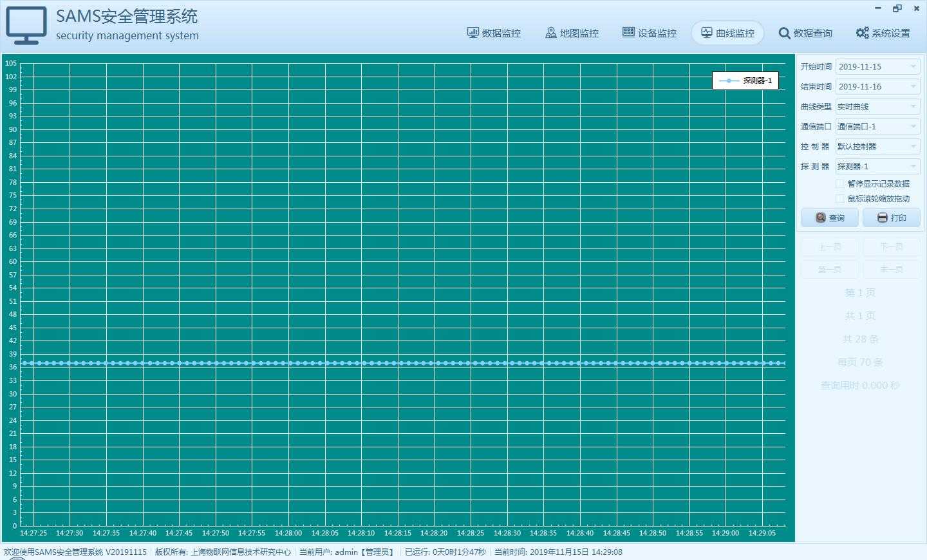This screenshot has width=927, height=560.
Task: Click the printer icon on 打印 button
Action: [x=883, y=218]
